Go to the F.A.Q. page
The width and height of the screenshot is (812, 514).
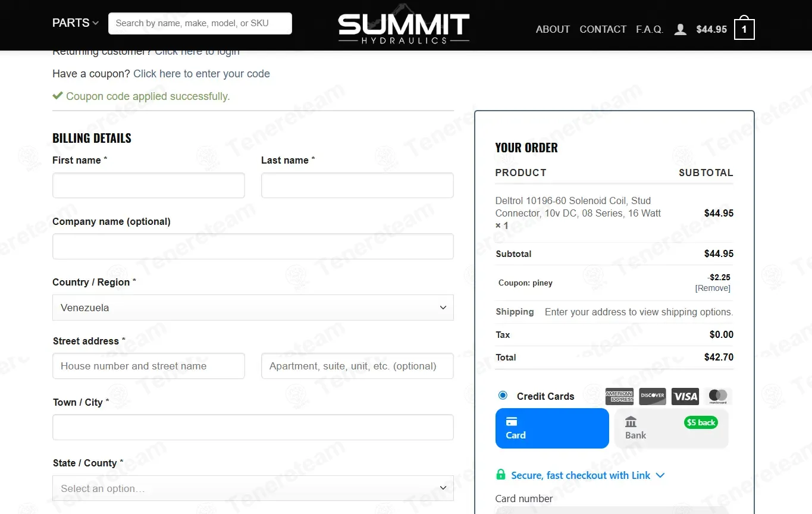pyautogui.click(x=649, y=29)
